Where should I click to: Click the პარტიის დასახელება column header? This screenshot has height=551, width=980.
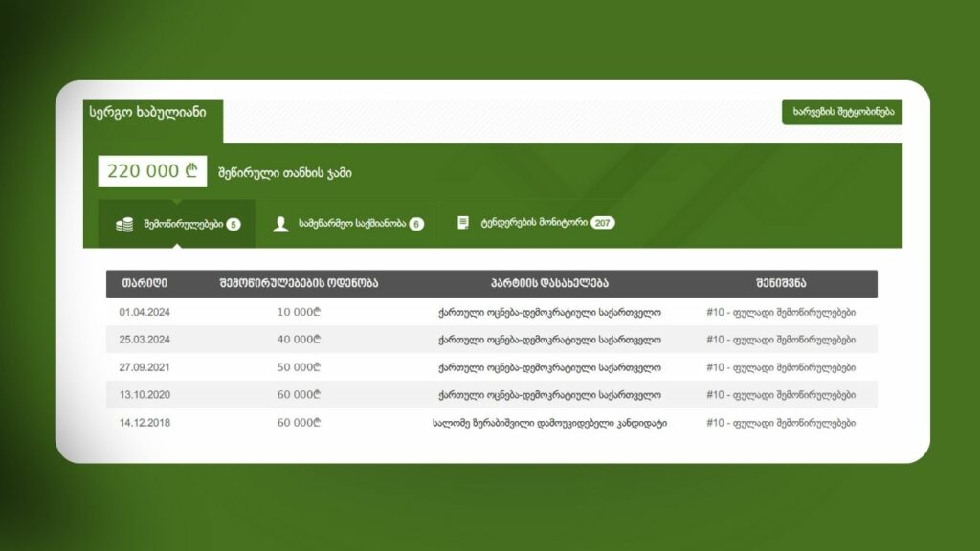(547, 283)
